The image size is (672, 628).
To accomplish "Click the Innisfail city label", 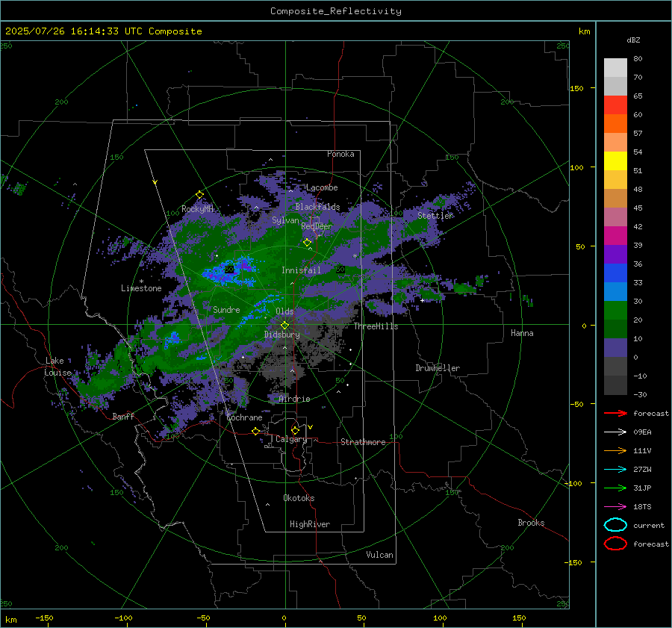I will coord(301,270).
